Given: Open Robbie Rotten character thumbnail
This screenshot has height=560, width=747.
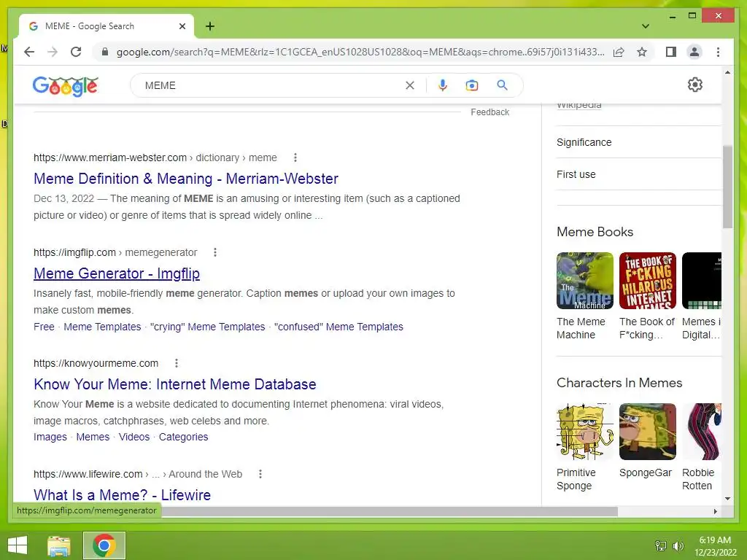Looking at the screenshot, I should (x=702, y=432).
